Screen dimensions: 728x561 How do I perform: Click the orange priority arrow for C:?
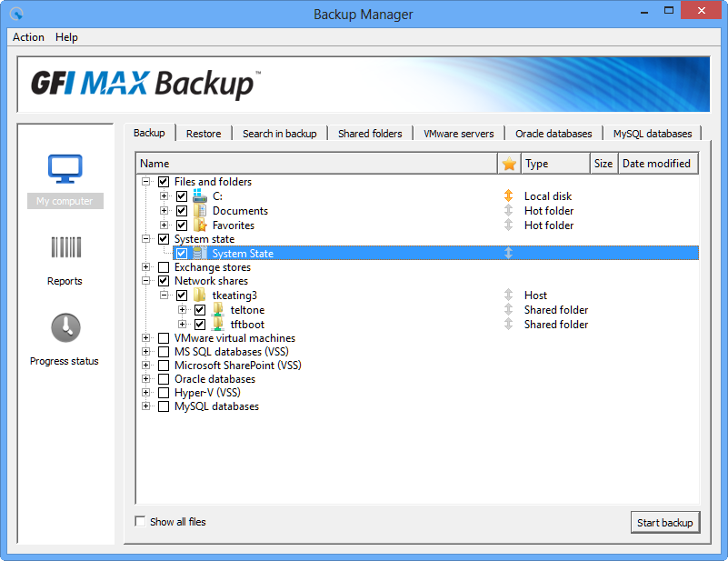click(x=509, y=196)
